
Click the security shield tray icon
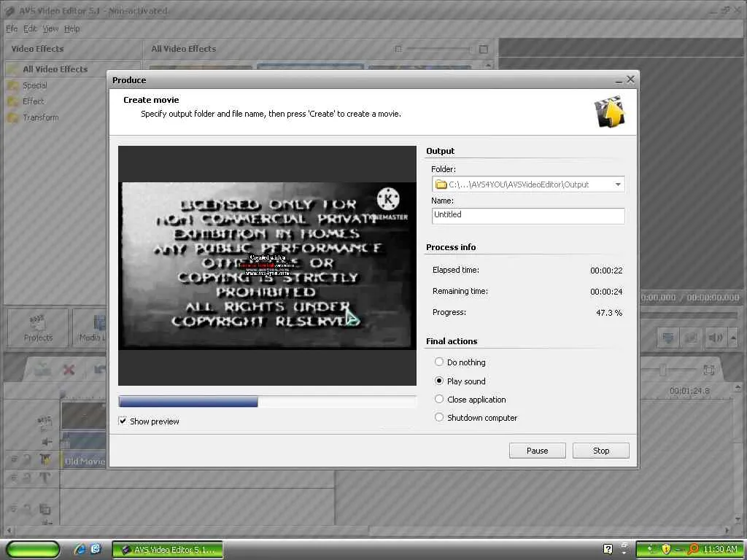665,549
